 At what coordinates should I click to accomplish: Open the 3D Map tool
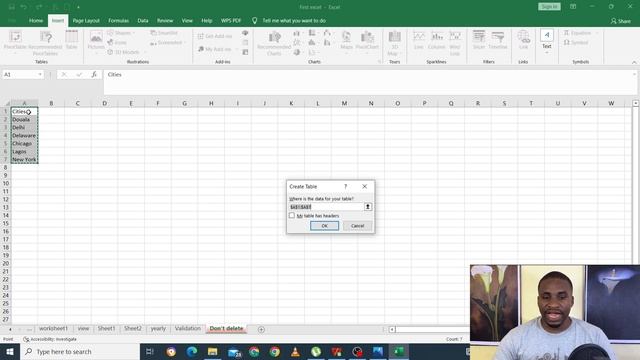(394, 43)
